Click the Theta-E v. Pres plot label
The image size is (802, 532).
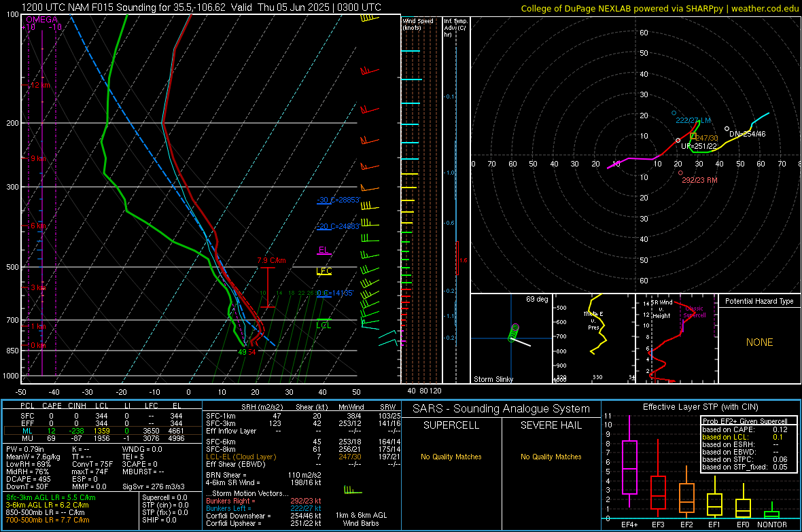pyautogui.click(x=593, y=321)
